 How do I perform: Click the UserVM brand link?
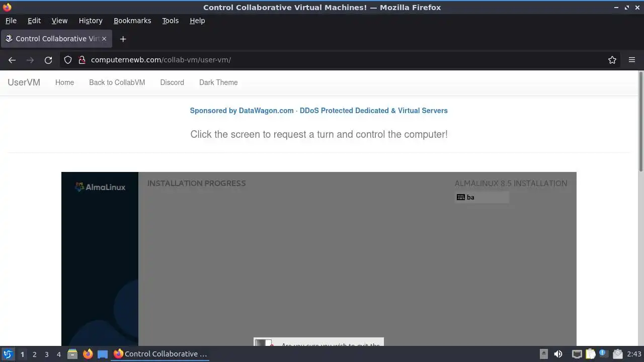pyautogui.click(x=24, y=82)
